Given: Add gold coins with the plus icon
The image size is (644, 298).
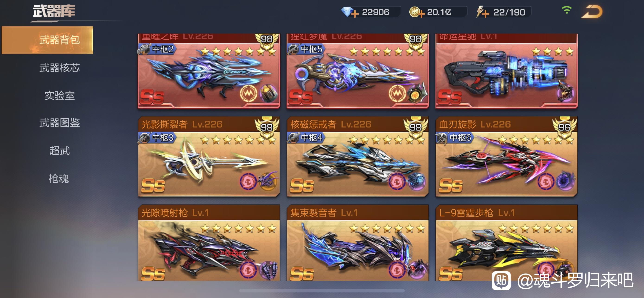Looking at the screenshot, I should pyautogui.click(x=421, y=13).
